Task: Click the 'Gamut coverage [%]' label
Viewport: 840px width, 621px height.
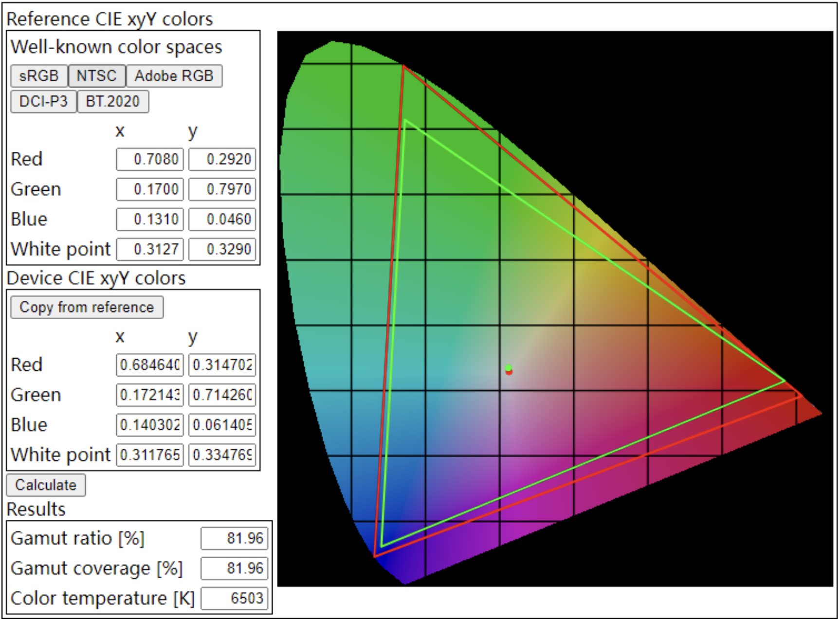Action: (96, 568)
